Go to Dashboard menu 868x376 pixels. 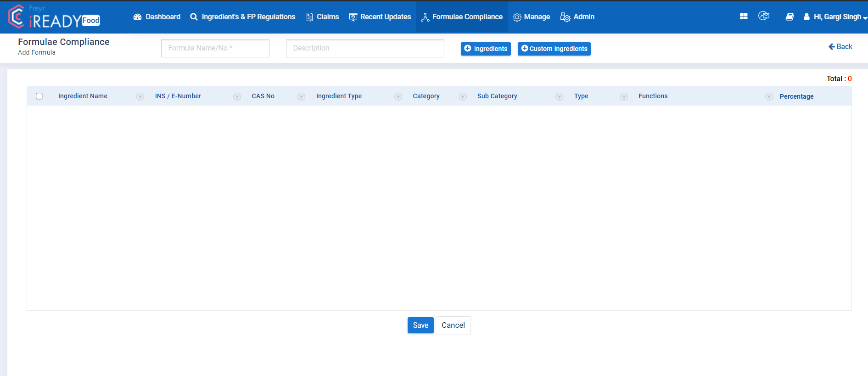[157, 17]
